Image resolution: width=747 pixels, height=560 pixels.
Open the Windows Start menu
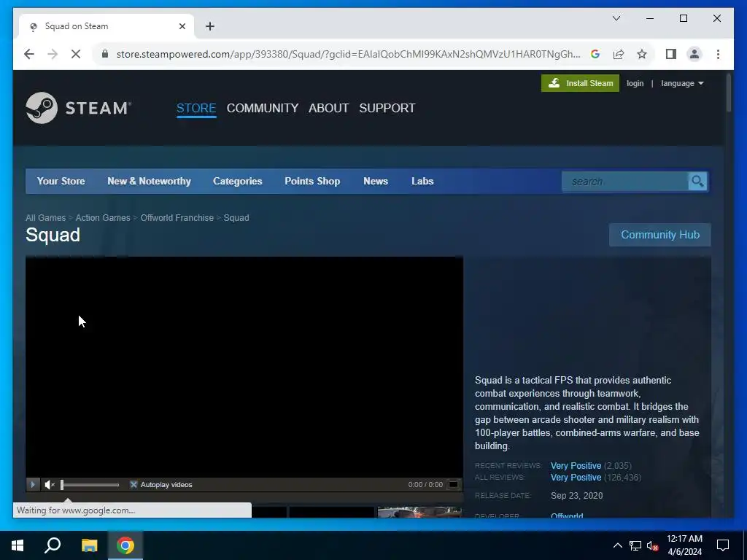18,545
